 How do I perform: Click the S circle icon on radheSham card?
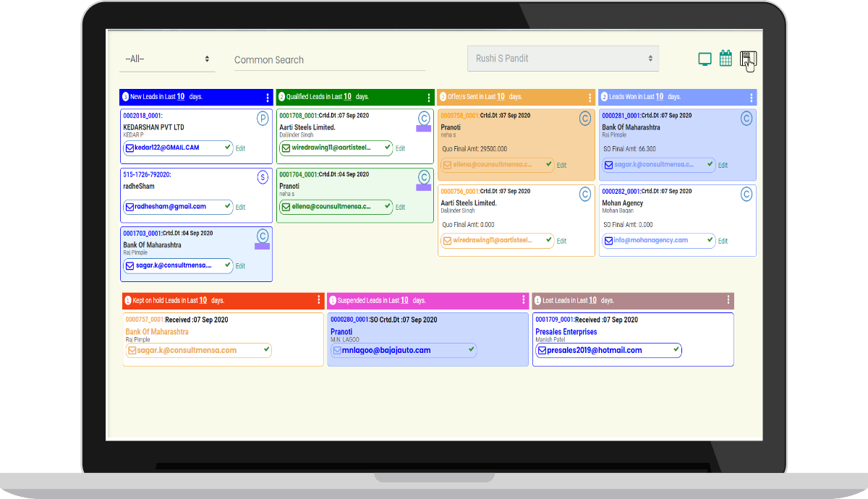click(263, 177)
